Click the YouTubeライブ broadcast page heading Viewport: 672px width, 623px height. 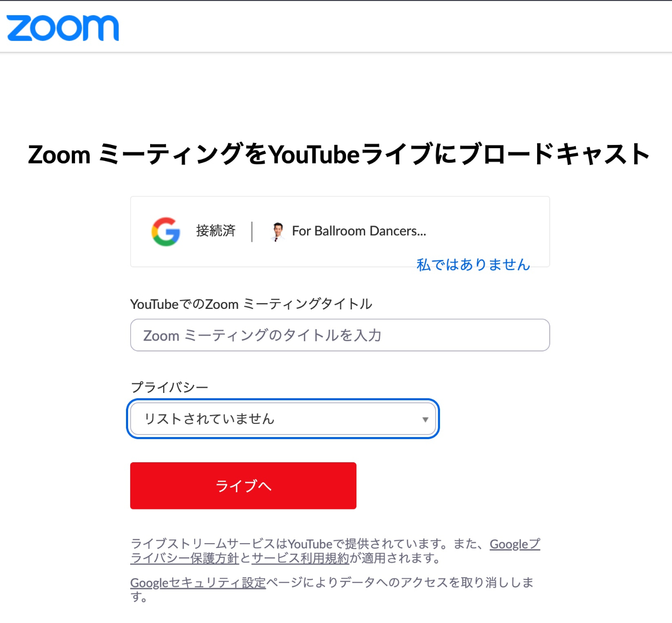339,154
